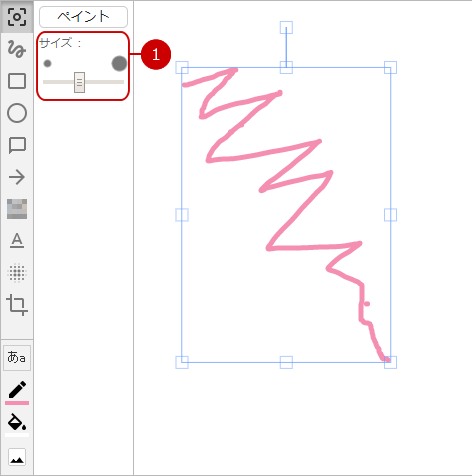Click the large brush size dot
Screen dimensions: 472x476
(x=119, y=63)
